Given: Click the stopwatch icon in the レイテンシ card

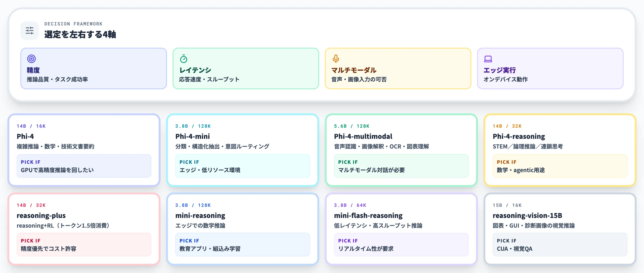Looking at the screenshot, I should coord(183,59).
